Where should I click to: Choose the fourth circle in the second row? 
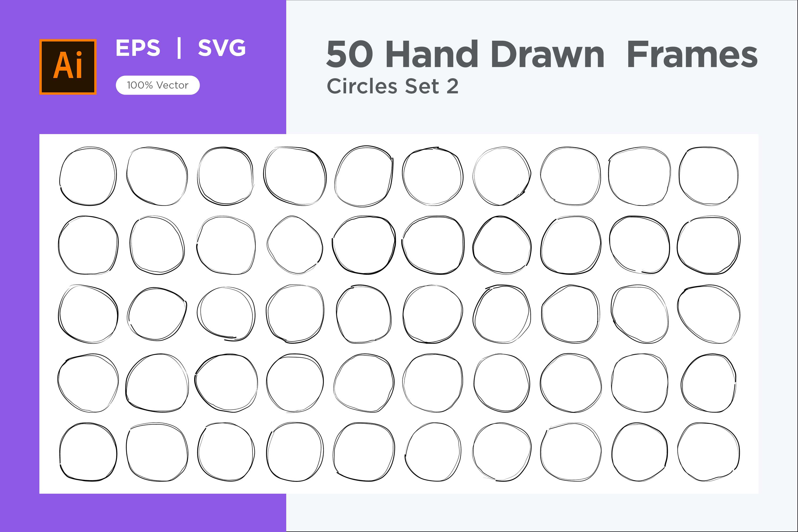[x=295, y=245]
